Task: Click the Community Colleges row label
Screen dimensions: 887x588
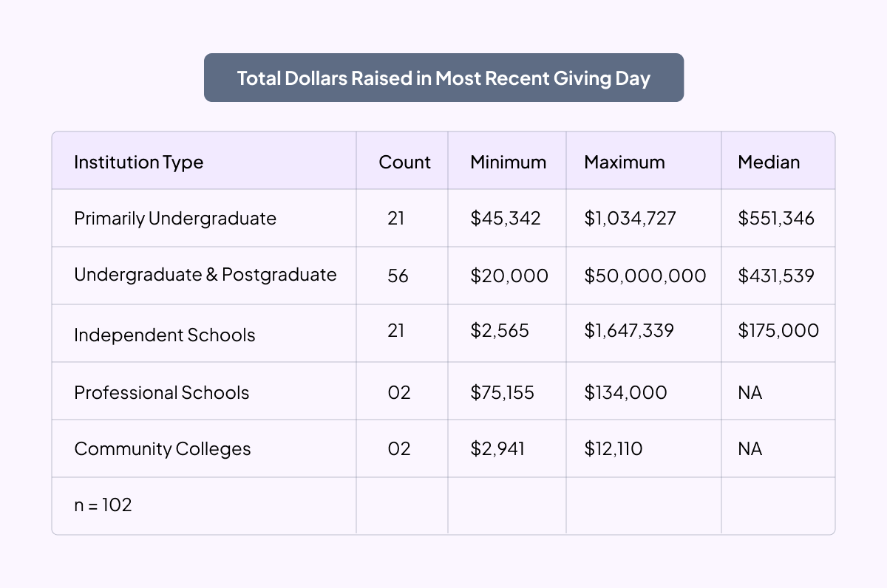Action: (x=162, y=449)
